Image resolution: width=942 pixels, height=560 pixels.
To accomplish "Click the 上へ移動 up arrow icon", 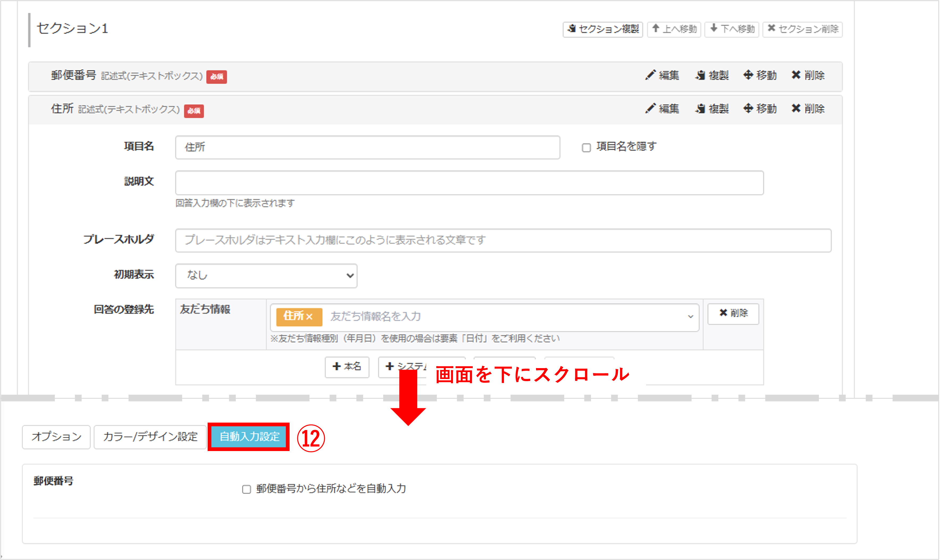I will pos(656,29).
